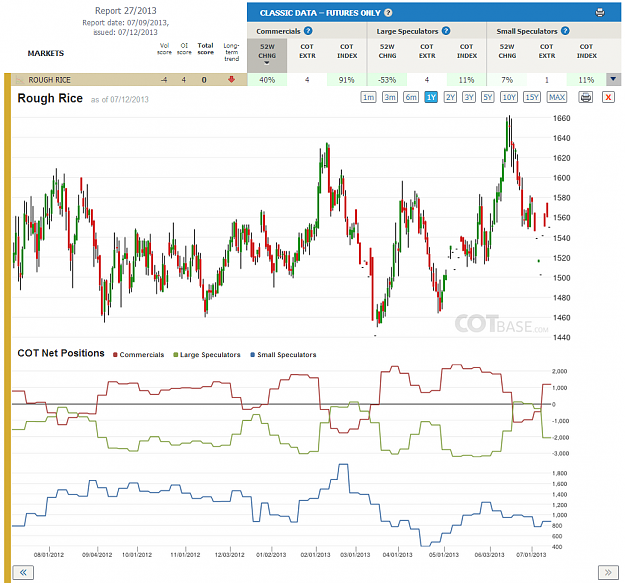Screen dimensions: 625x583
Task: Go to previous page with double-left arrow
Action: 23,573
